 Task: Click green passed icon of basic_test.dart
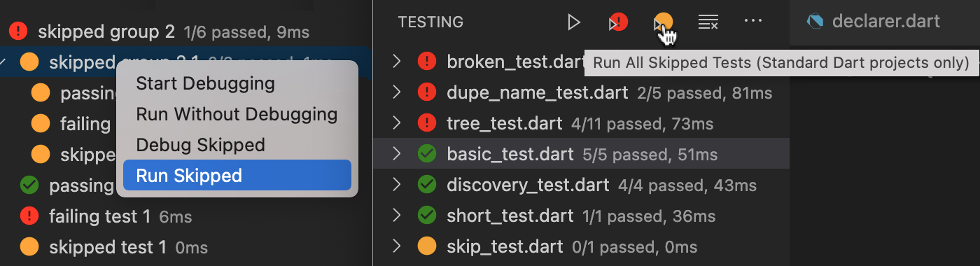[426, 154]
